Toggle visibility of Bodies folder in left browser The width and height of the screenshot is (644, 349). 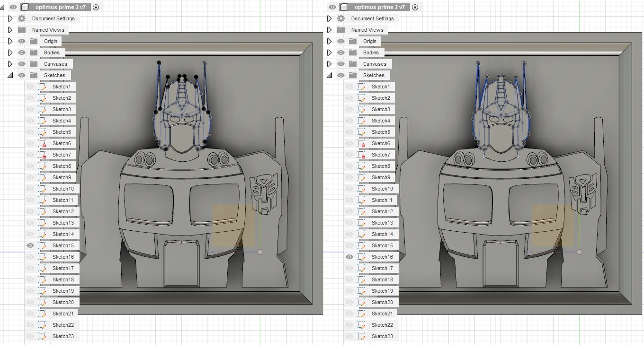[x=22, y=52]
